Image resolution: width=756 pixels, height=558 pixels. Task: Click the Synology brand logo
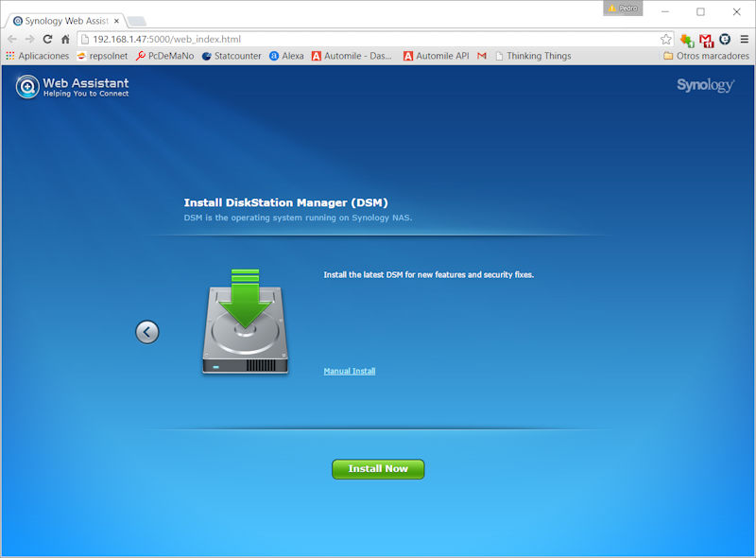click(x=705, y=85)
